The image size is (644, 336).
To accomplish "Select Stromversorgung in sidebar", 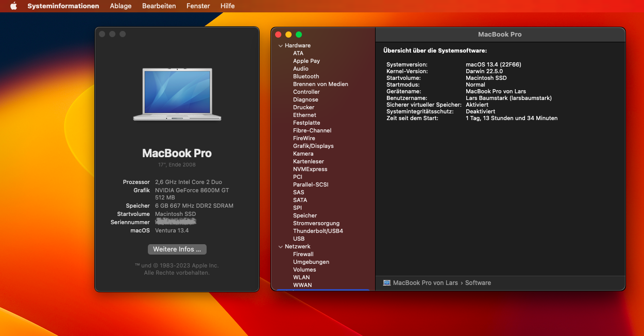I will pyautogui.click(x=316, y=223).
